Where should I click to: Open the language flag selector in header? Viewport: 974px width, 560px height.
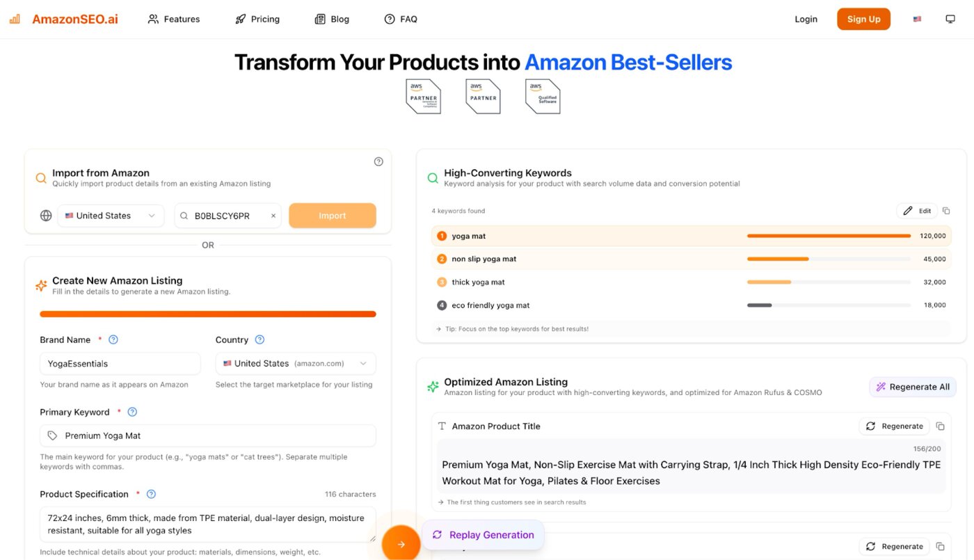click(917, 19)
